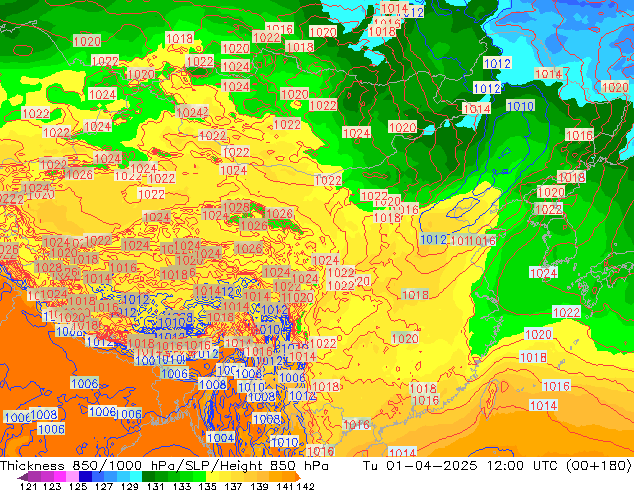Click the overlapping '1011016' contour label
The height and width of the screenshot is (490, 634).
coord(473,241)
